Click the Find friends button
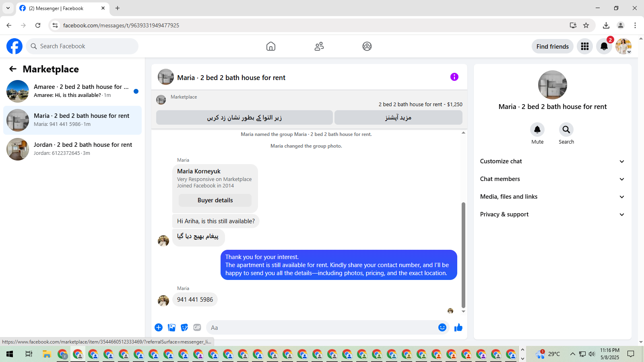 click(553, 46)
